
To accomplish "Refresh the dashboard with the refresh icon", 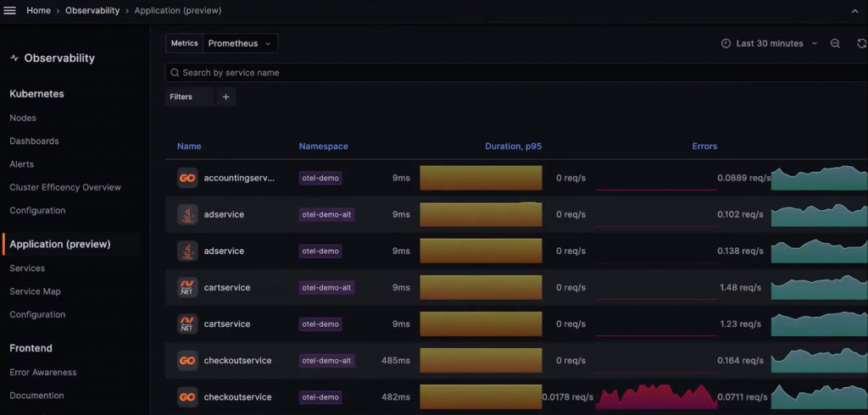I will click(x=862, y=43).
